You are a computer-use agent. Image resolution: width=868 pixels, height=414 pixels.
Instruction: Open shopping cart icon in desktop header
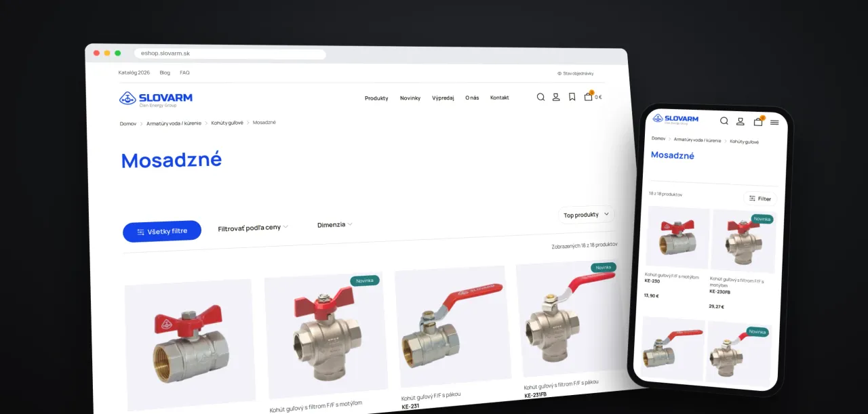[x=588, y=96]
